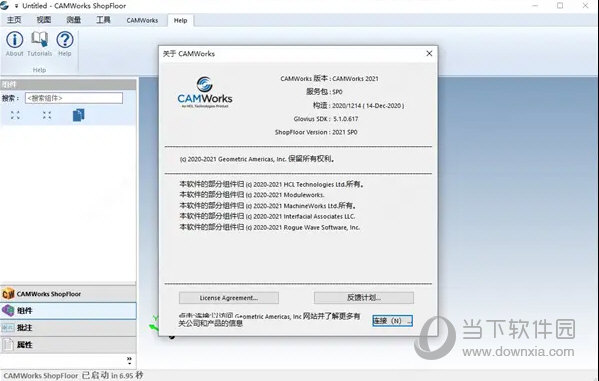599x381 pixels.
Task: Open the 属性 navigation pane
Action: click(68, 344)
